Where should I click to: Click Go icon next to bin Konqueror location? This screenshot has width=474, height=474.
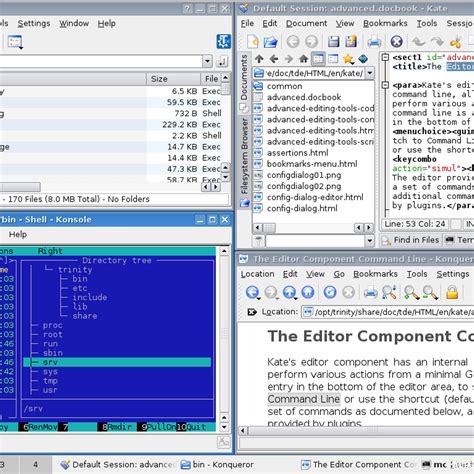pyautogui.click(x=222, y=61)
